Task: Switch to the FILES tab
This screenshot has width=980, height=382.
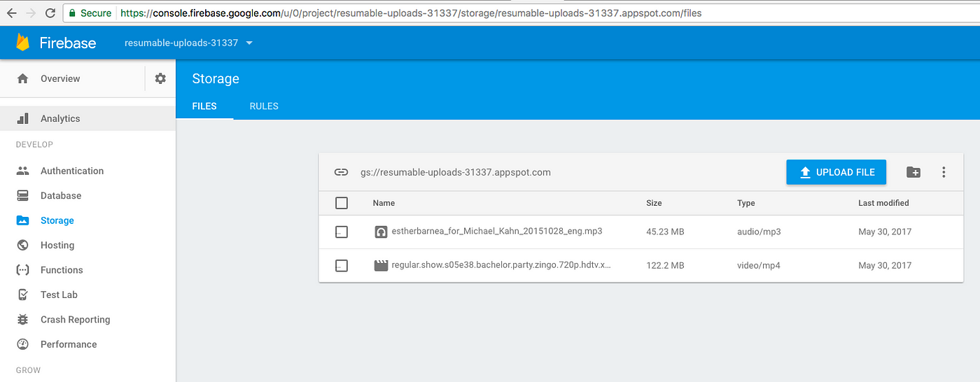Action: pos(204,106)
